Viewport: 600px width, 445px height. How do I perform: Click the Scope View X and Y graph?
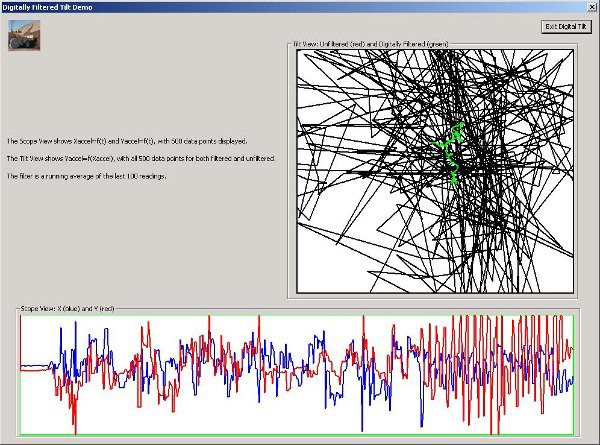click(297, 375)
